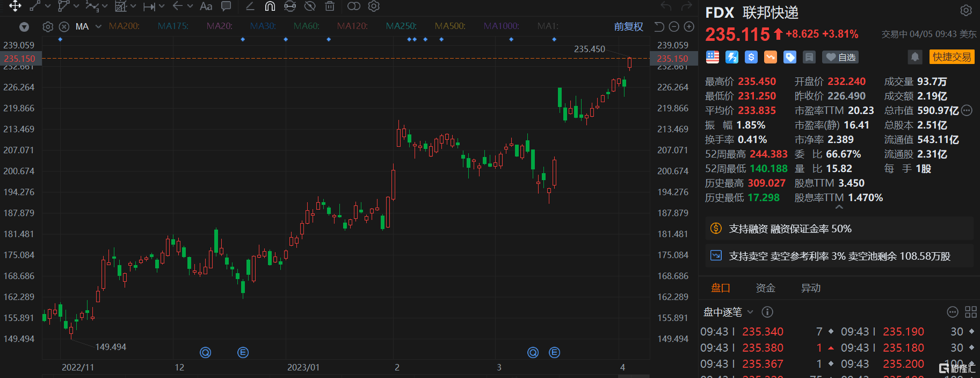Click the trash icon to delete drawings

click(330, 6)
